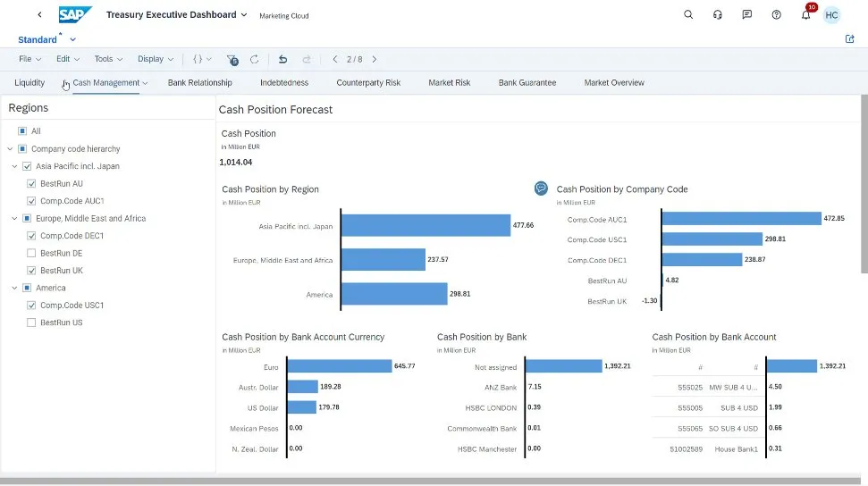Image resolution: width=868 pixels, height=486 pixels.
Task: Click the undo arrow in the toolbar
Action: 282,60
